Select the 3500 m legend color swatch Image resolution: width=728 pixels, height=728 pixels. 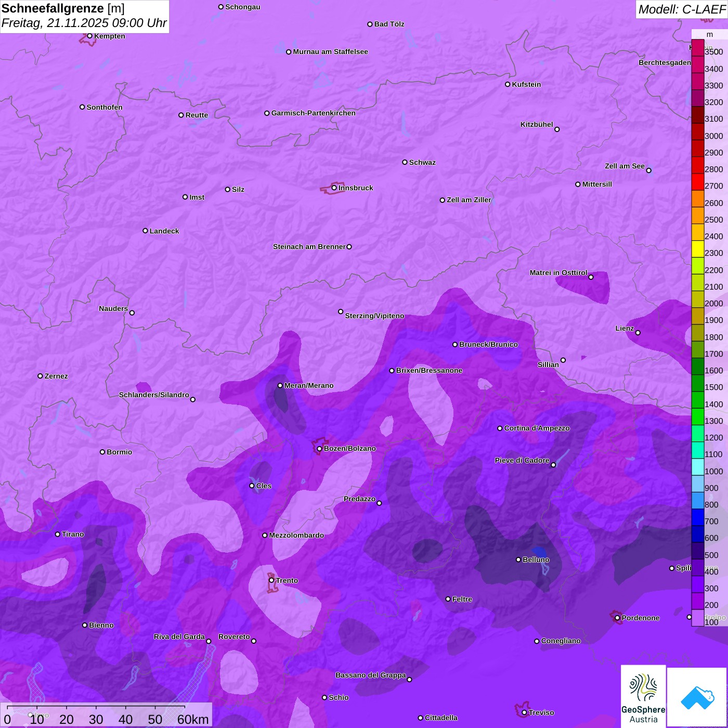(698, 48)
